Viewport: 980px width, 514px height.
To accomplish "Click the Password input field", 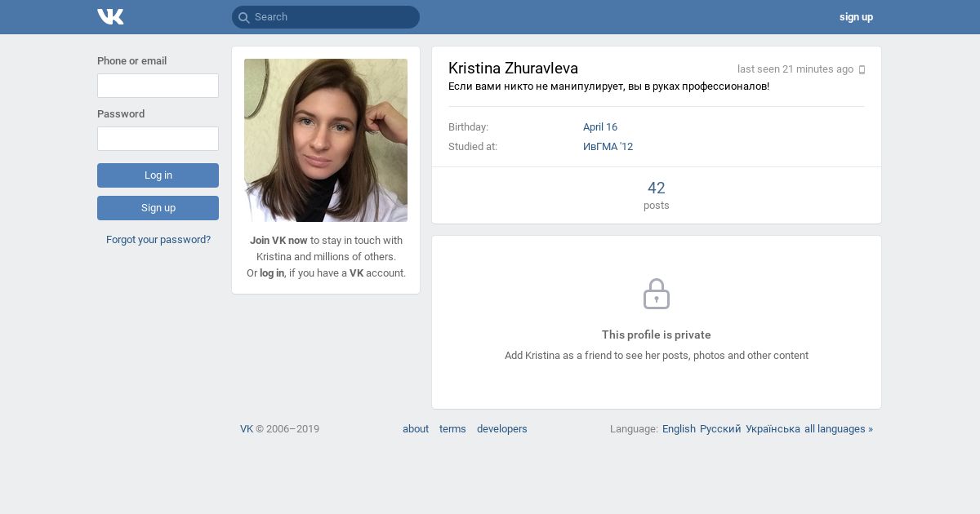I will tap(158, 139).
